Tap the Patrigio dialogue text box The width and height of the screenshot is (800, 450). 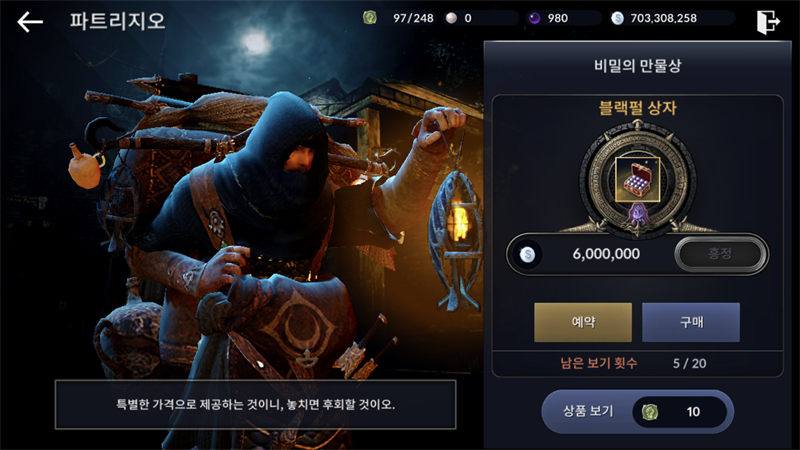256,404
